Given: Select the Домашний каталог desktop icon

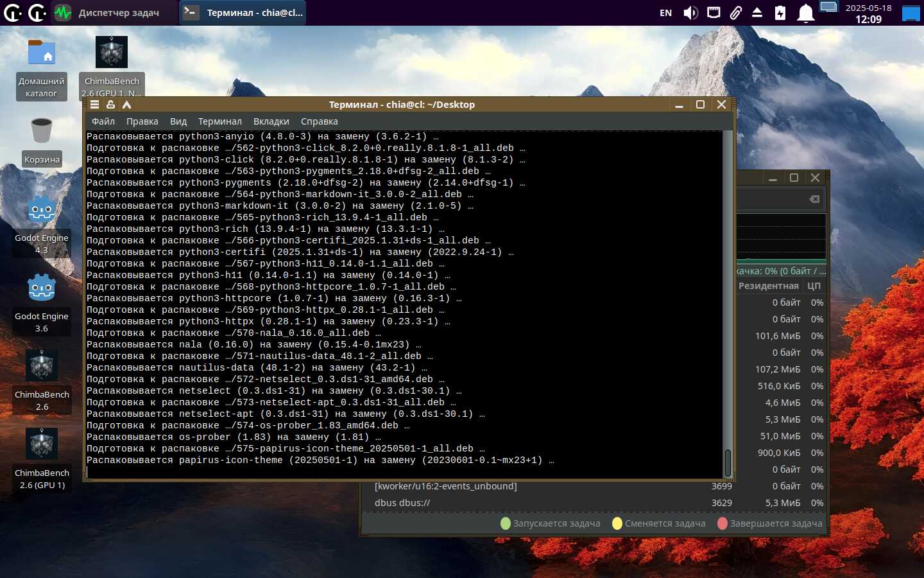Looking at the screenshot, I should (x=42, y=69).
